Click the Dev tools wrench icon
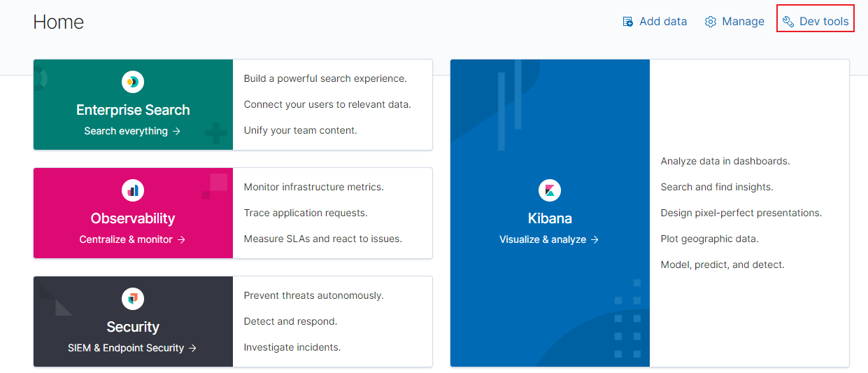 (x=788, y=22)
